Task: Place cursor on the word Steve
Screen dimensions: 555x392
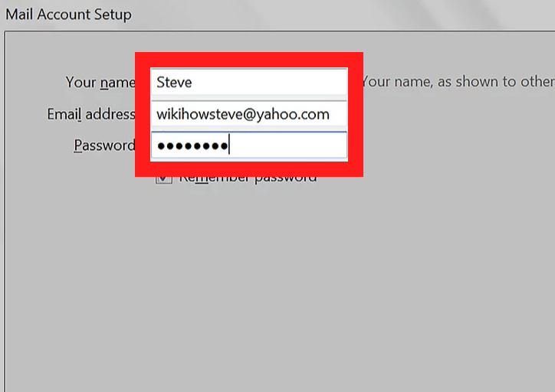Action: 174,81
